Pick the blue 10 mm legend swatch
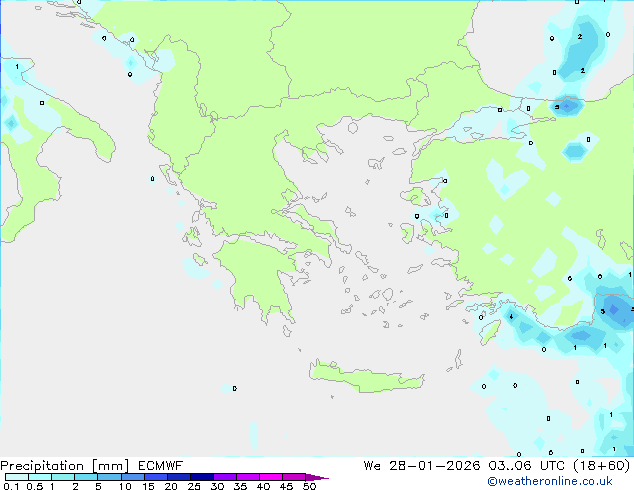The height and width of the screenshot is (490, 634). tap(132, 477)
